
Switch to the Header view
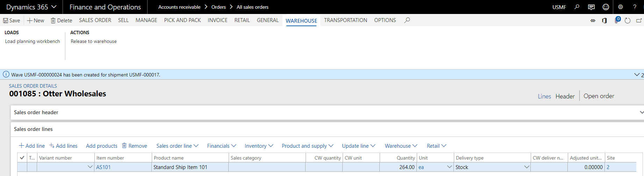pyautogui.click(x=565, y=96)
